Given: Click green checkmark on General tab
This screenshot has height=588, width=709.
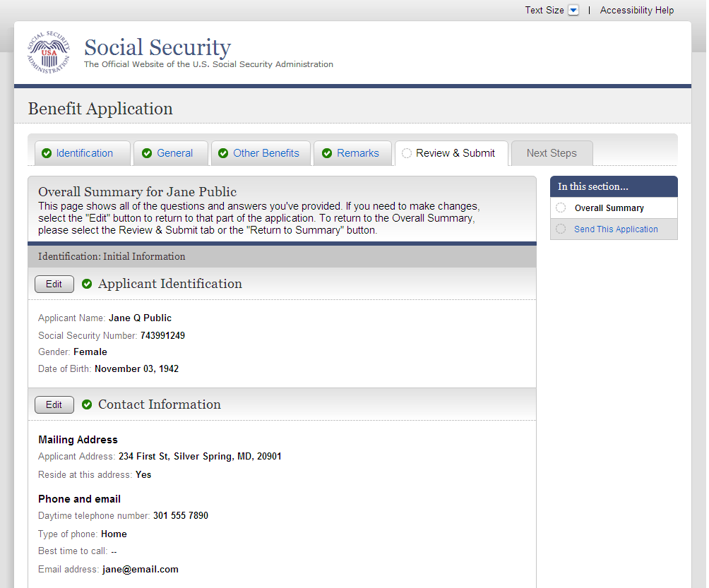Looking at the screenshot, I should coord(147,154).
